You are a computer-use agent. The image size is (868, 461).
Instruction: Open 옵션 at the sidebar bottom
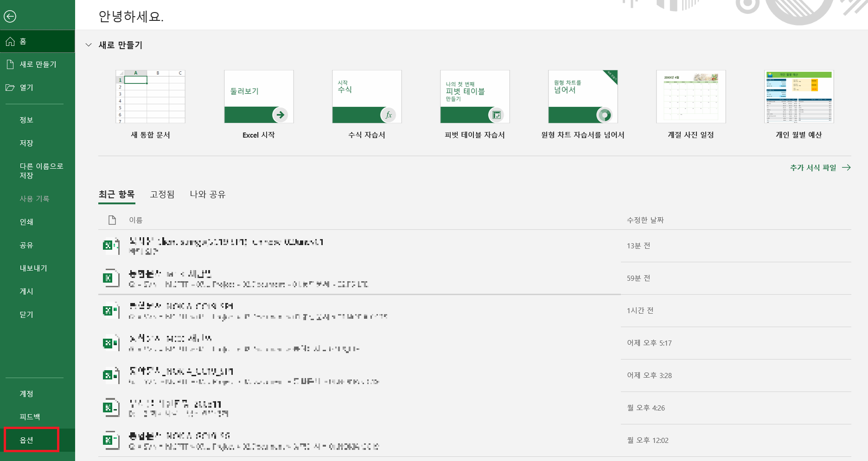(38, 440)
